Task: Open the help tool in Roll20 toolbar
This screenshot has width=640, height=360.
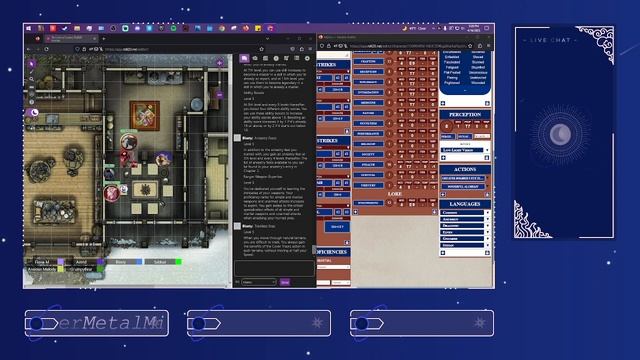Action: 31,102
